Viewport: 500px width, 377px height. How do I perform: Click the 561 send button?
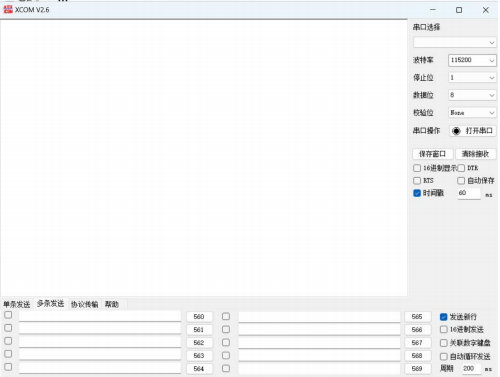[x=199, y=330]
